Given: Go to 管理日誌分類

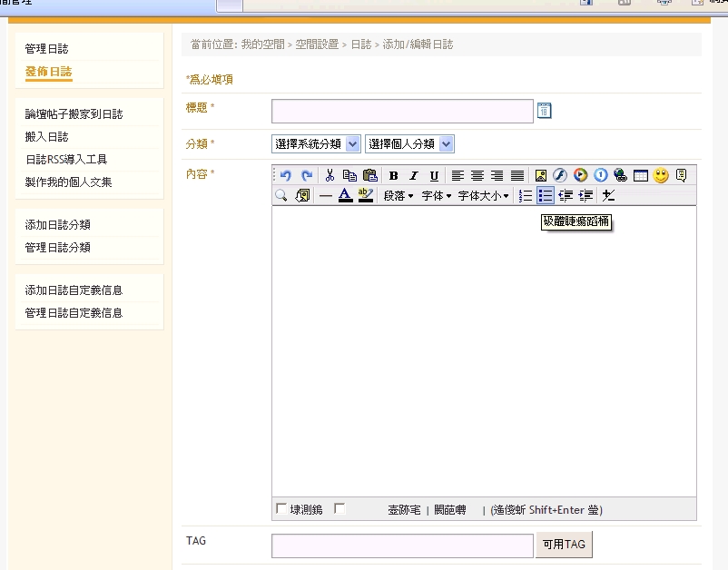Looking at the screenshot, I should (x=57, y=248).
